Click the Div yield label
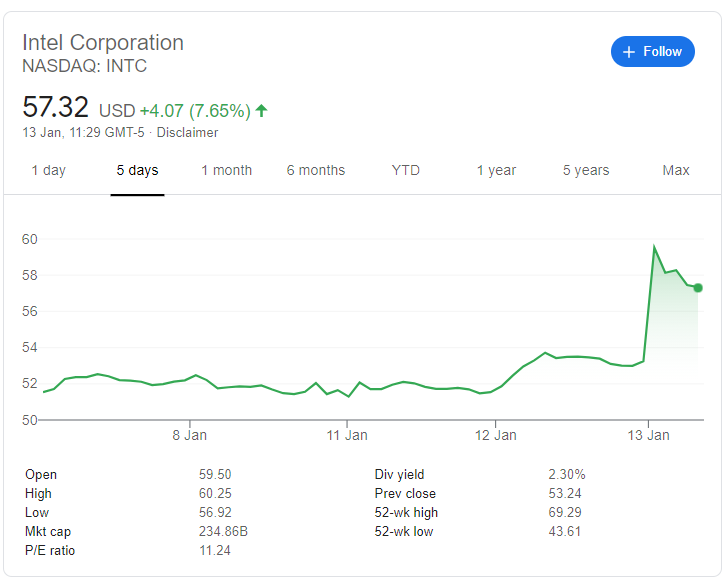 pyautogui.click(x=399, y=474)
